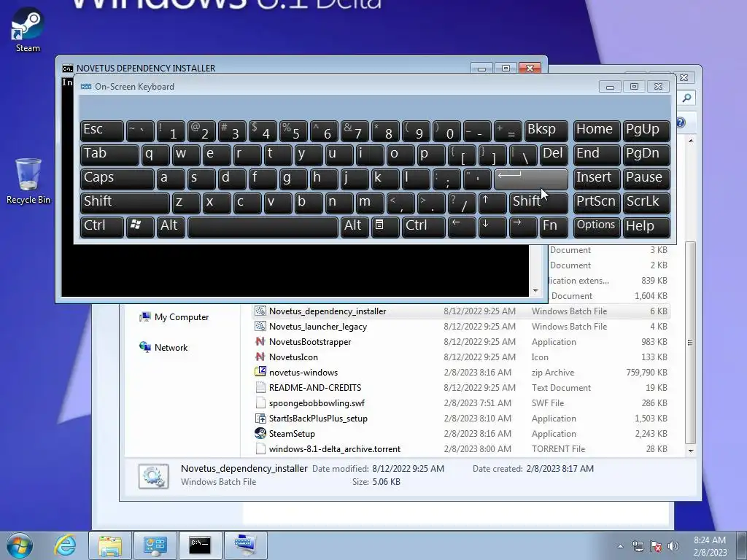This screenshot has width=747, height=560.
Task: Toggle the left Shift key
Action: click(x=125, y=203)
